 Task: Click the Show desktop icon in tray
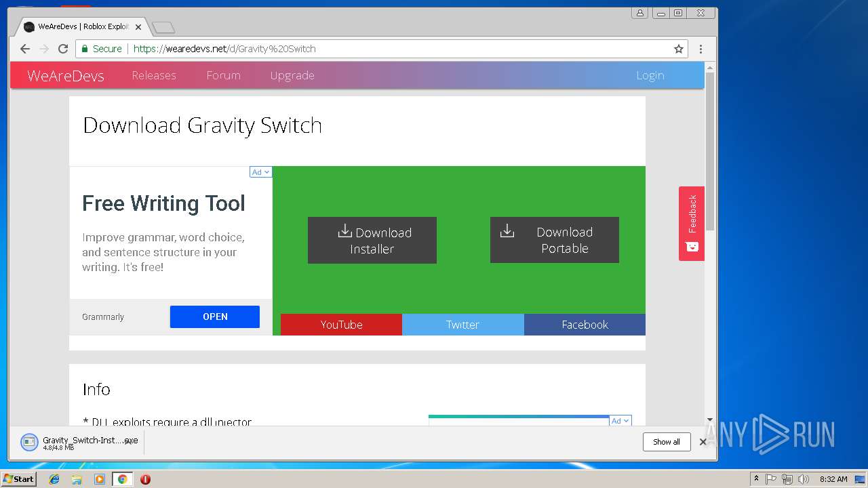coord(860,479)
